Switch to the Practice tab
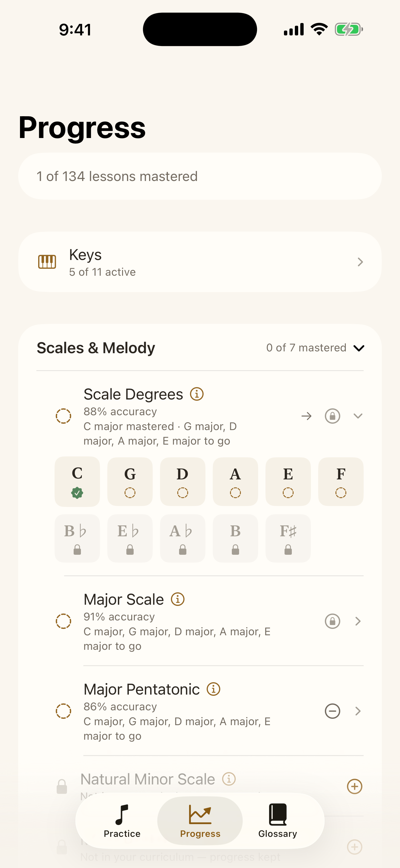400x868 pixels. click(122, 821)
